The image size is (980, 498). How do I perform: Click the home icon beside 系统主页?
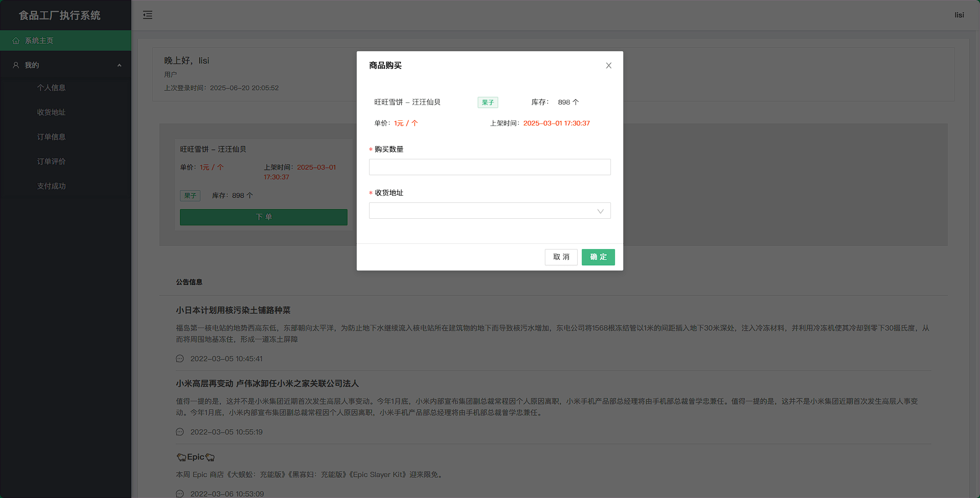coord(16,40)
